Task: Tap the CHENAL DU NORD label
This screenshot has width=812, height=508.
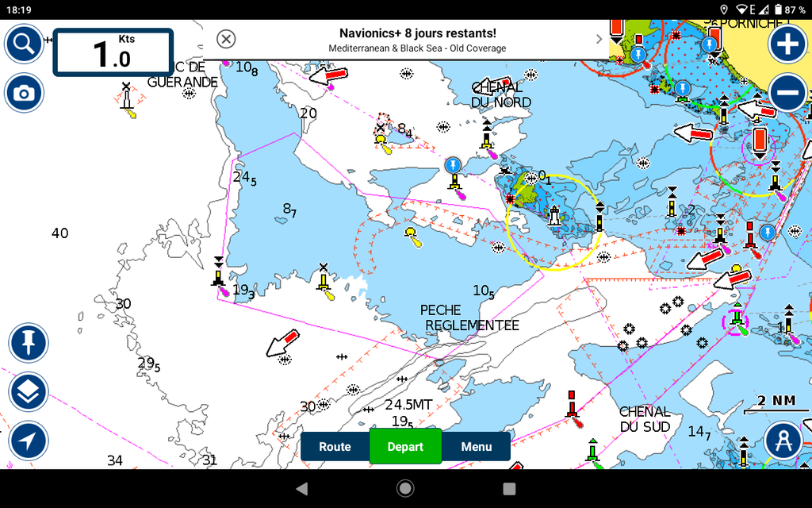Action: point(501,95)
